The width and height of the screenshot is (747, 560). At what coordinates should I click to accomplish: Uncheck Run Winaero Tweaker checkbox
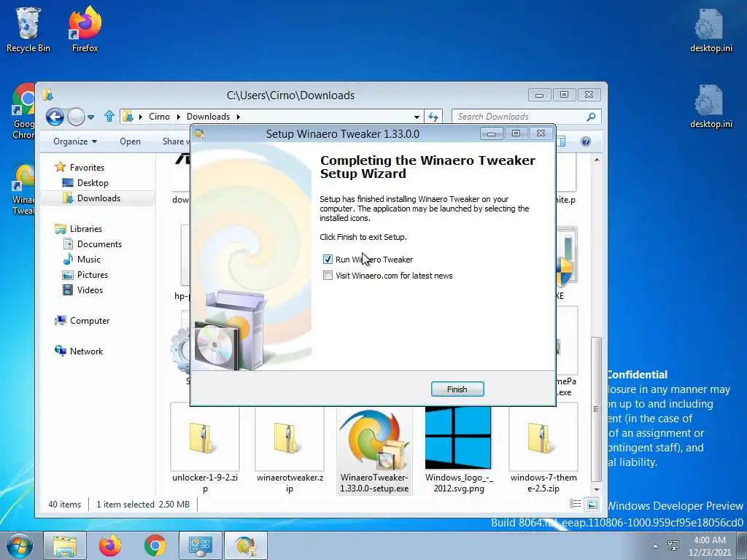tap(328, 260)
